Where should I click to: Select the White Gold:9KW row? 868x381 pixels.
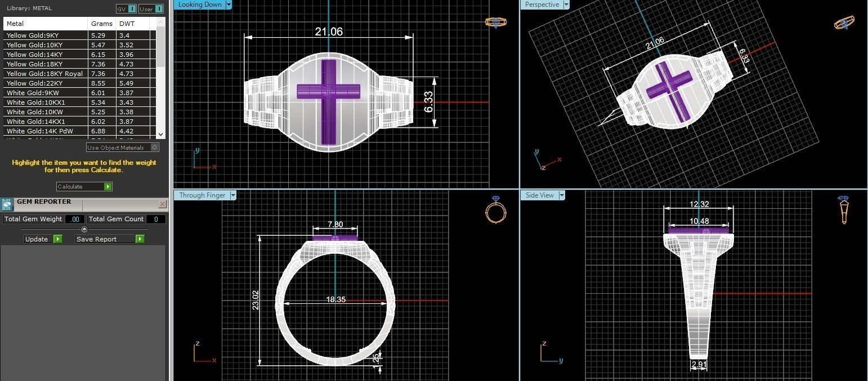tap(80, 92)
